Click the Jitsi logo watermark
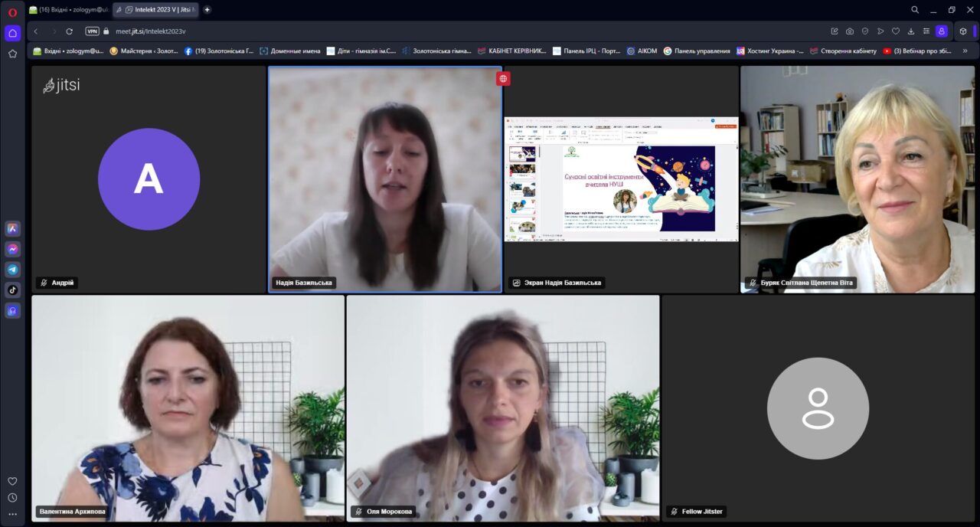This screenshot has height=527, width=980. pos(61,85)
